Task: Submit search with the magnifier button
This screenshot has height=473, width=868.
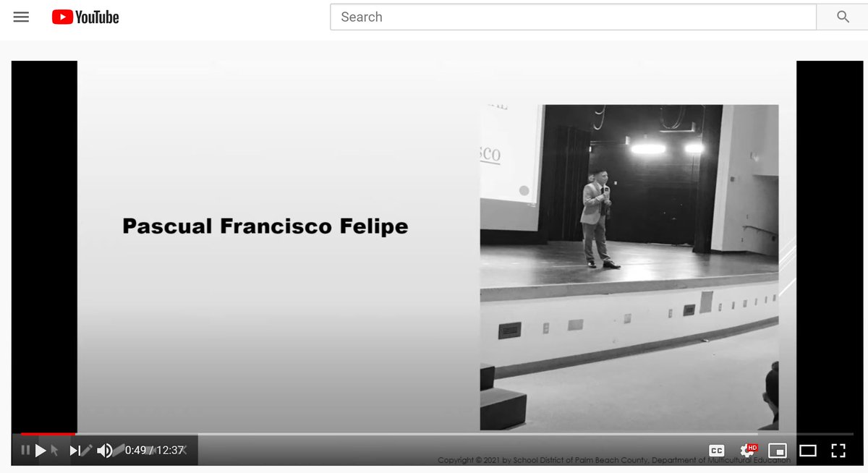Action: pyautogui.click(x=843, y=17)
